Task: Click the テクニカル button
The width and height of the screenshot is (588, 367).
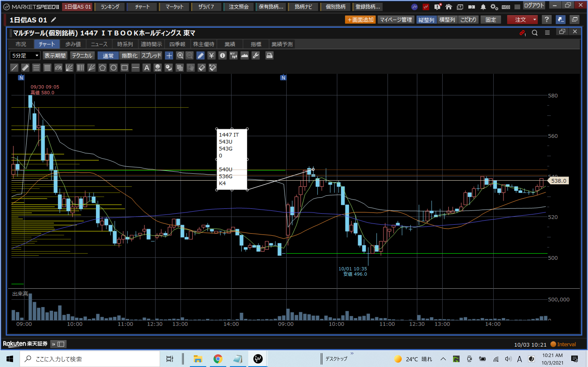Action: [x=82, y=56]
